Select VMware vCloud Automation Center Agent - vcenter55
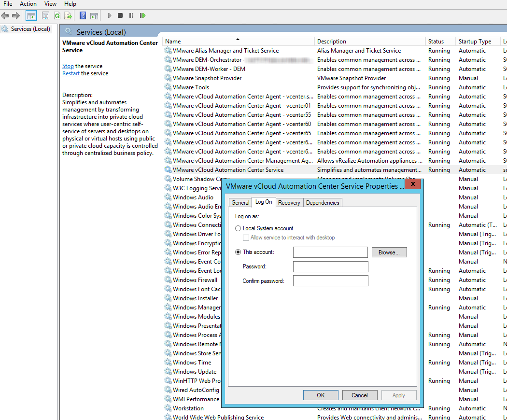This screenshot has height=420, width=507. tap(242, 115)
